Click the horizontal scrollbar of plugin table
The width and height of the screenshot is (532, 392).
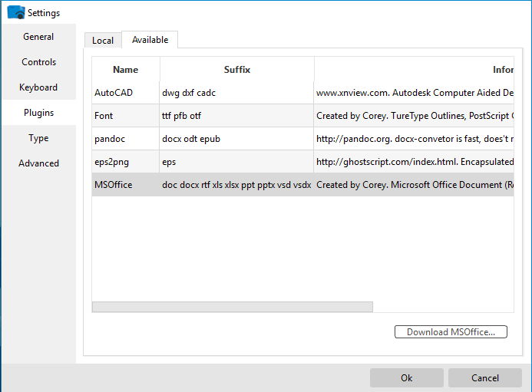[233, 307]
